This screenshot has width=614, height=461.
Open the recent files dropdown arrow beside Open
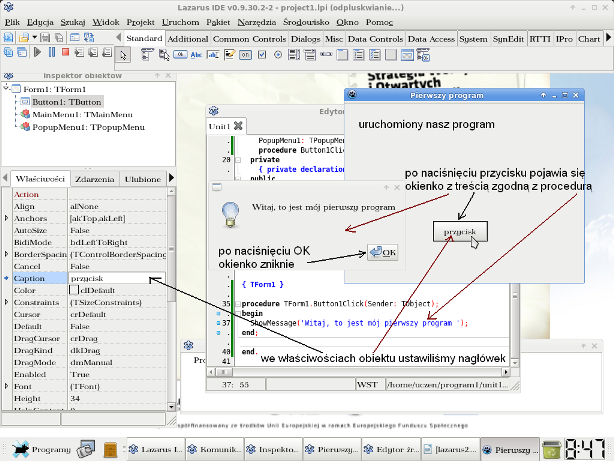pos(34,38)
